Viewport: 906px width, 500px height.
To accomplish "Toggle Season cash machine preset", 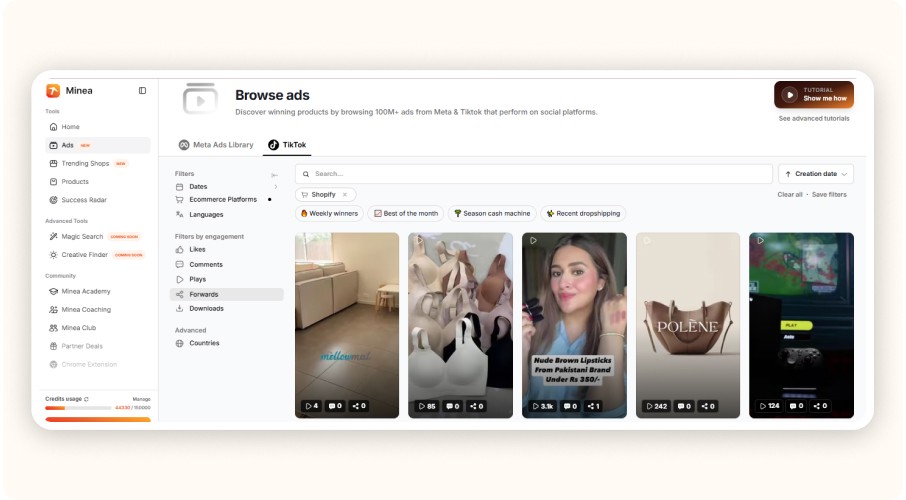I will pyautogui.click(x=492, y=213).
